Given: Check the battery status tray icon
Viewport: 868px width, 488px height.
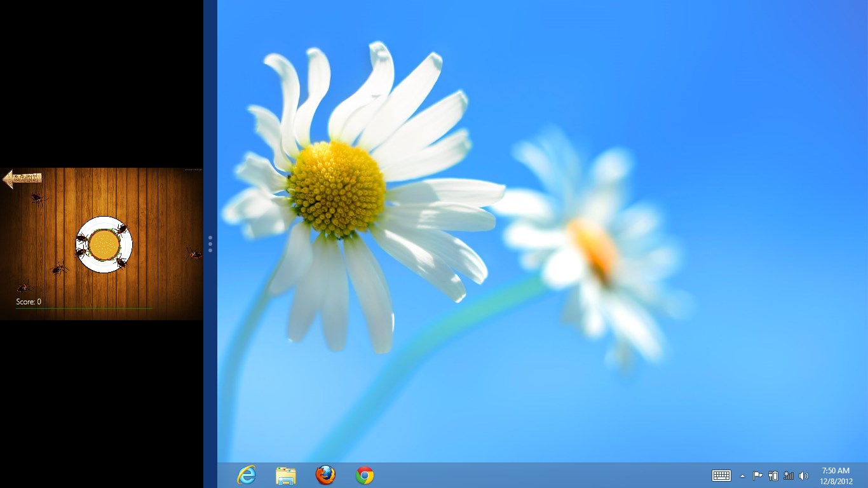Looking at the screenshot, I should 773,476.
